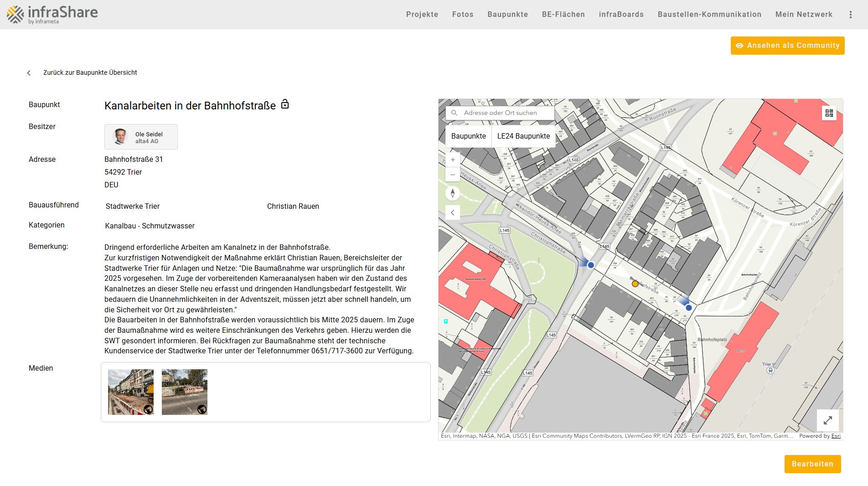Toggle the Baupunkte map layer
Screen dimensions: 868x486
[468, 136]
